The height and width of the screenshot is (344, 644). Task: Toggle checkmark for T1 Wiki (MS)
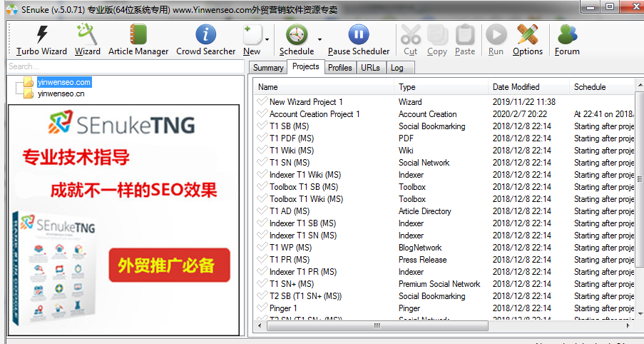click(x=262, y=150)
